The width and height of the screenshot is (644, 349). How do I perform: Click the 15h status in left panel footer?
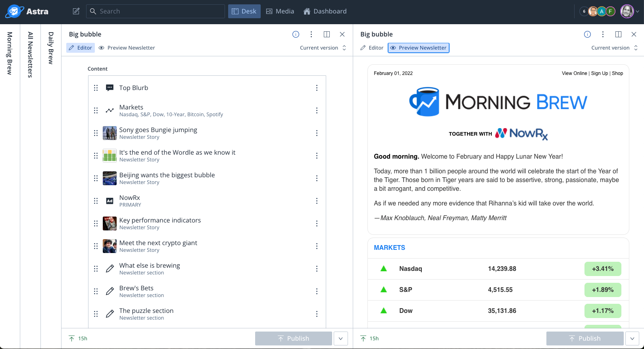click(78, 338)
